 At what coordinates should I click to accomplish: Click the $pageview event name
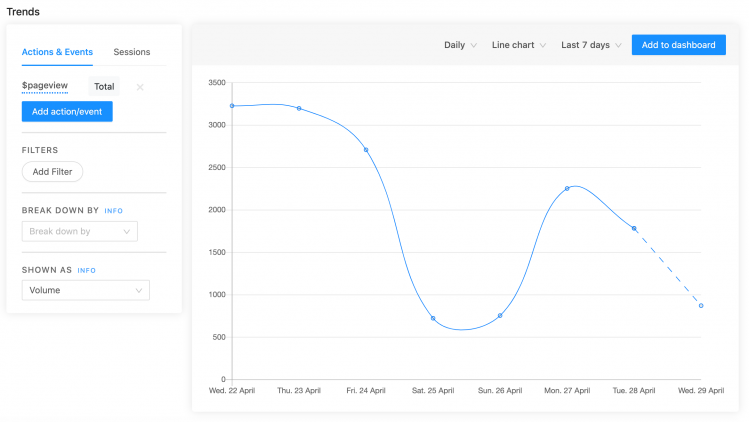[45, 87]
